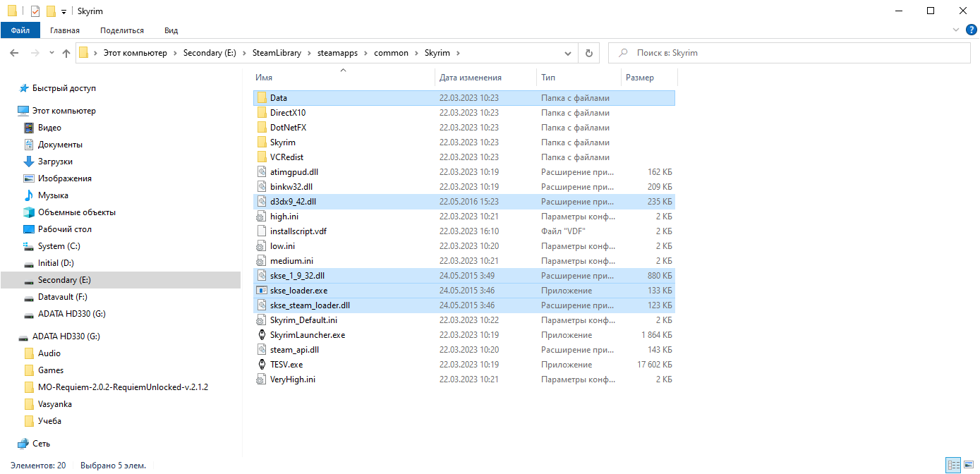Click the Downloads arrow icon in sidebar
980x474 pixels.
pyautogui.click(x=29, y=162)
